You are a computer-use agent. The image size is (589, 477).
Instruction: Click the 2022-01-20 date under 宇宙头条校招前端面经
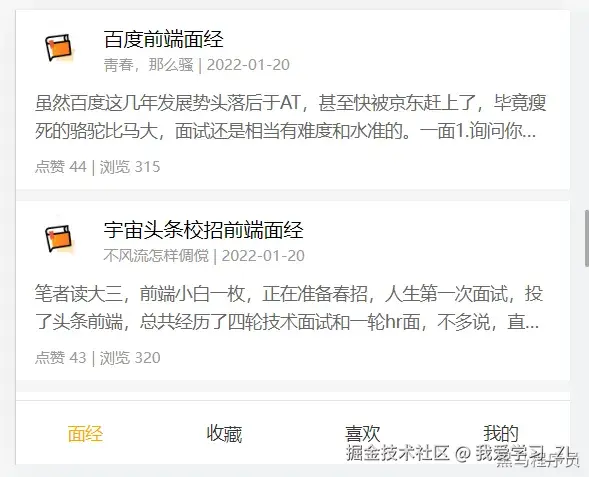click(263, 256)
